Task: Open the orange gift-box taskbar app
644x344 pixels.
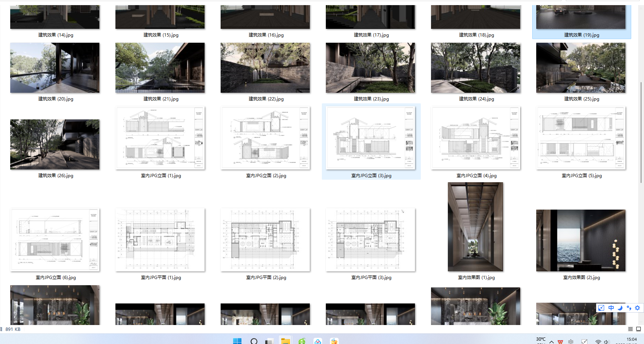Action: pyautogui.click(x=334, y=341)
